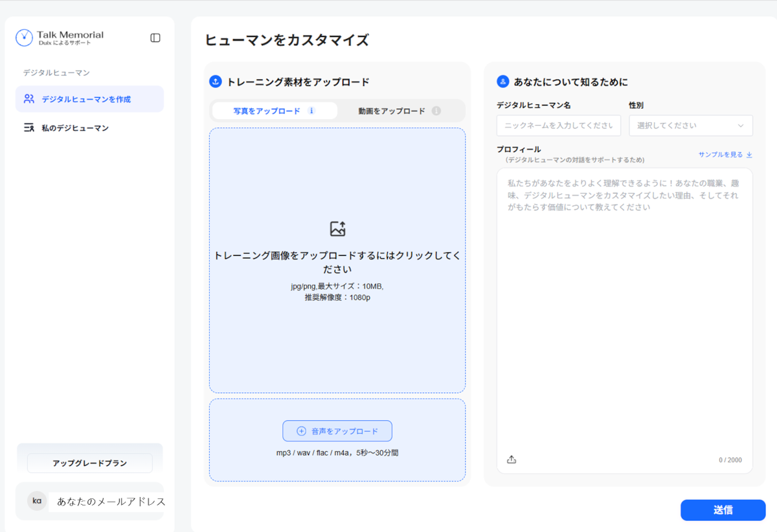Click the upload icon in the profile textarea

point(512,459)
